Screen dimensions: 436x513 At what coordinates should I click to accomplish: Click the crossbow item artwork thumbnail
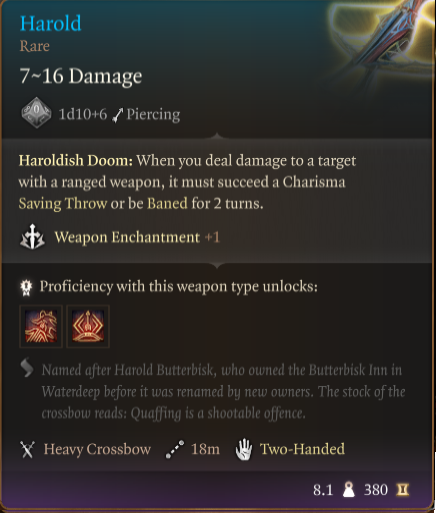380,36
